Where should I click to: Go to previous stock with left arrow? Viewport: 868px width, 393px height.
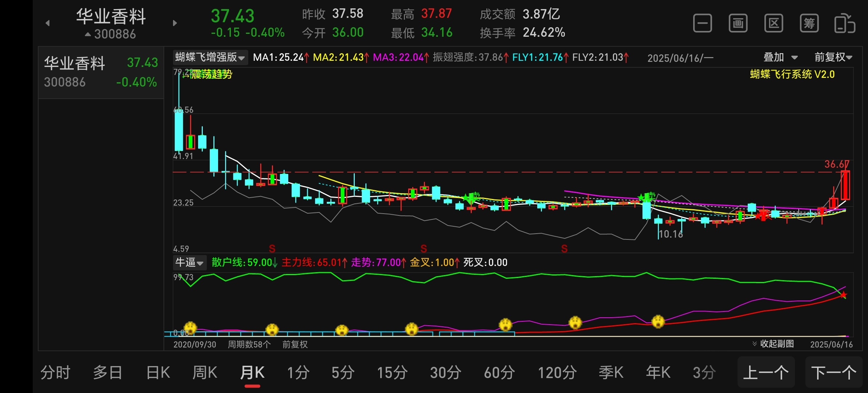48,23
